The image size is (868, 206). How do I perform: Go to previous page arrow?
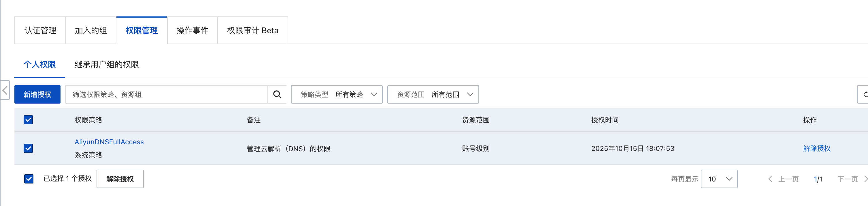click(x=770, y=179)
